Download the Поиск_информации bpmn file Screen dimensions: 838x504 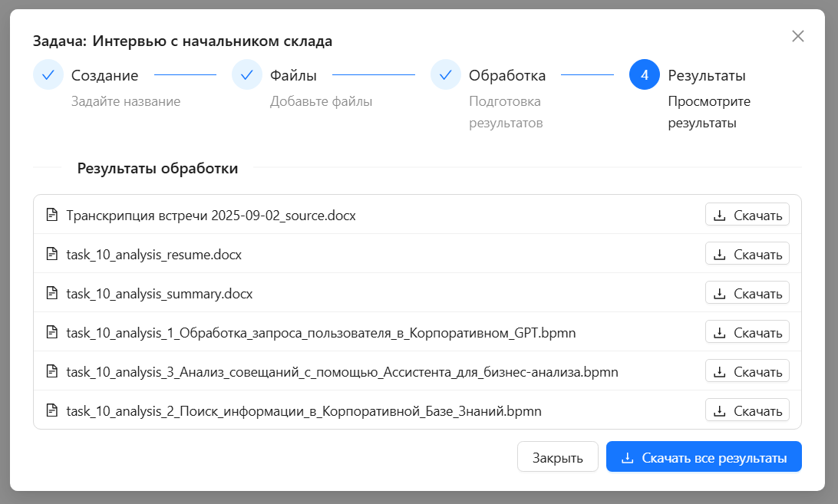pos(747,410)
